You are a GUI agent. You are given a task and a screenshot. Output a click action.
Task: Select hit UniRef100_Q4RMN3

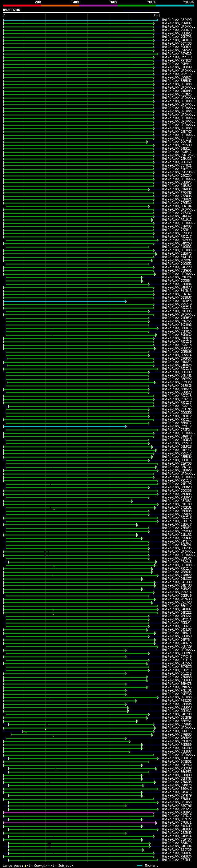point(177,91)
